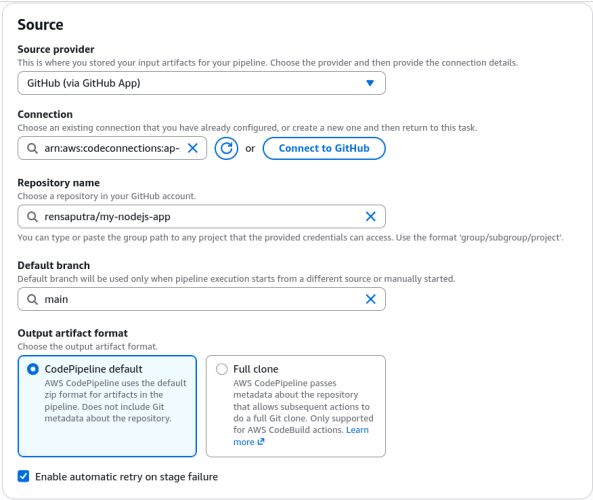Click the search icon in Repository name field
593x500 pixels.
pos(32,217)
